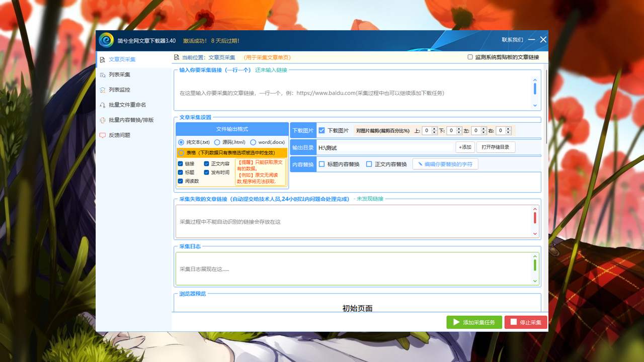Select 纯文本(.txt) output format
Viewport: 644px width, 362px height.
(x=181, y=142)
